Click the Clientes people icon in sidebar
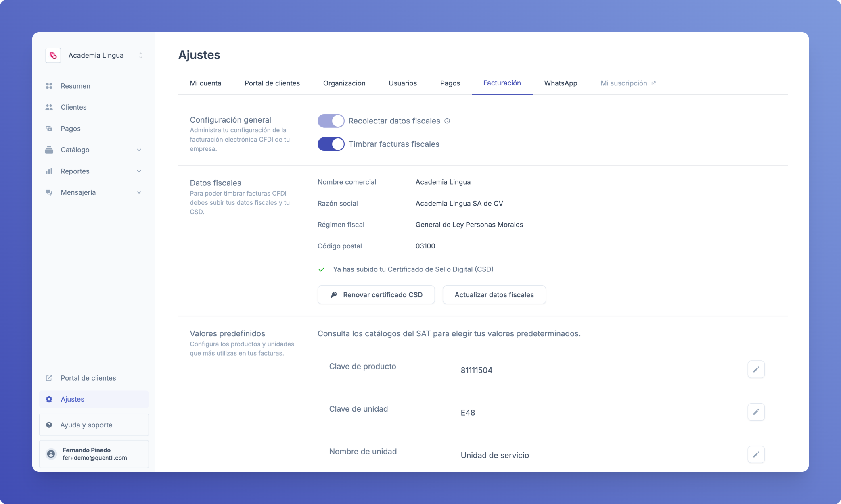Screen dimensions: 841x504 (x=49, y=107)
